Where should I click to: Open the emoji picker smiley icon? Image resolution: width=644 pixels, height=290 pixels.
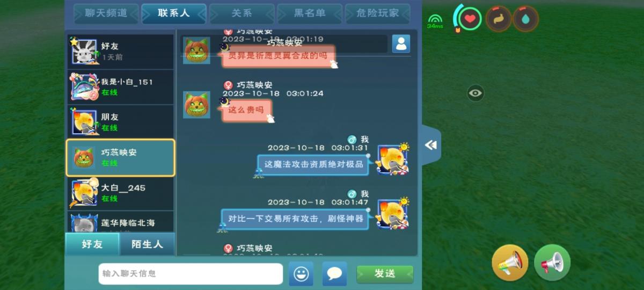click(x=301, y=274)
